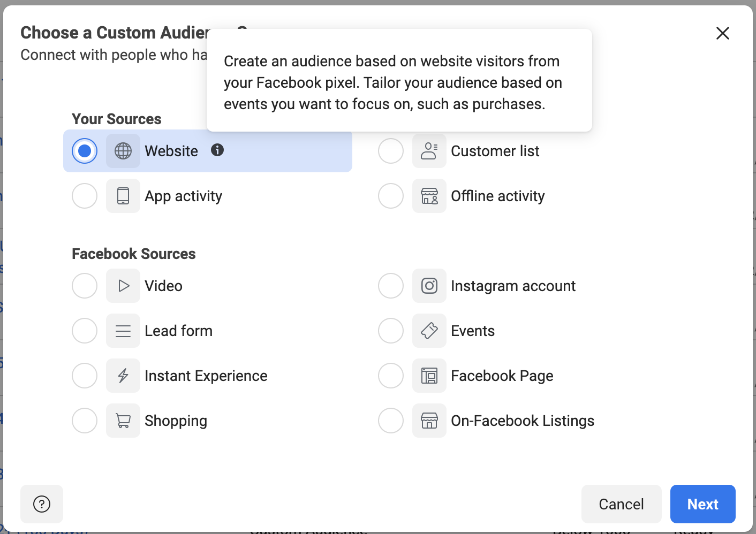Click the Offline activity store icon
The image size is (756, 534).
(429, 196)
